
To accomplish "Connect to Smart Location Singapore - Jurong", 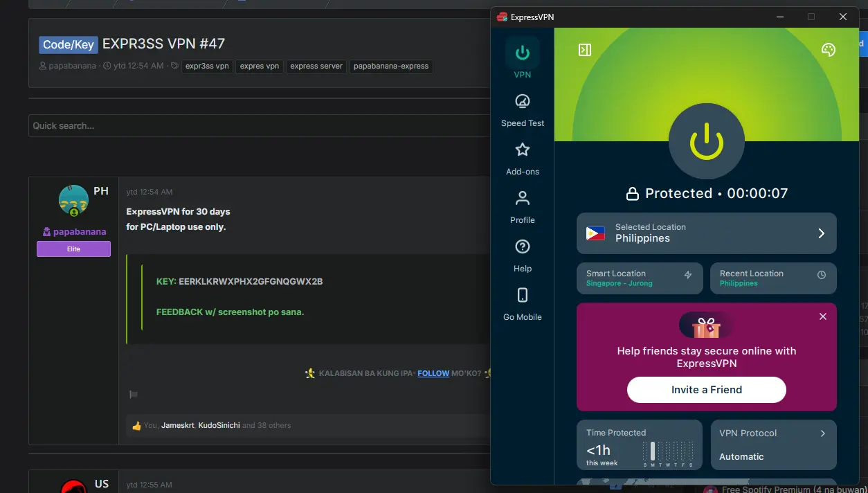I will 640,278.
